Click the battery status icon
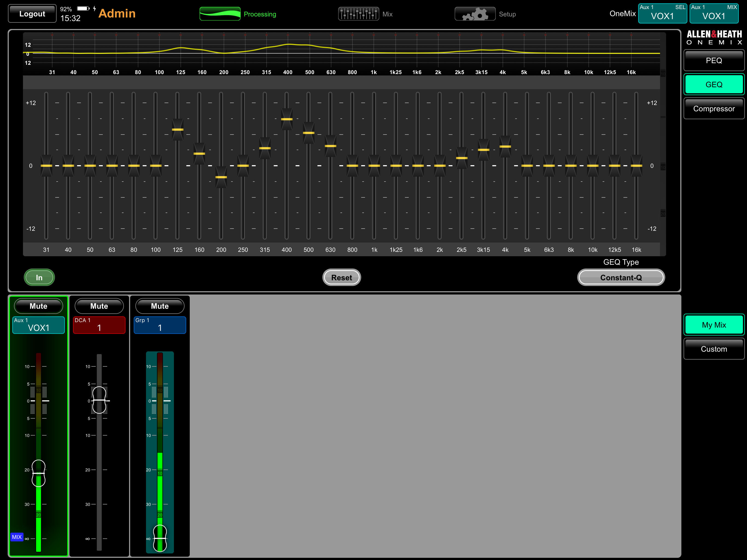 83,8
